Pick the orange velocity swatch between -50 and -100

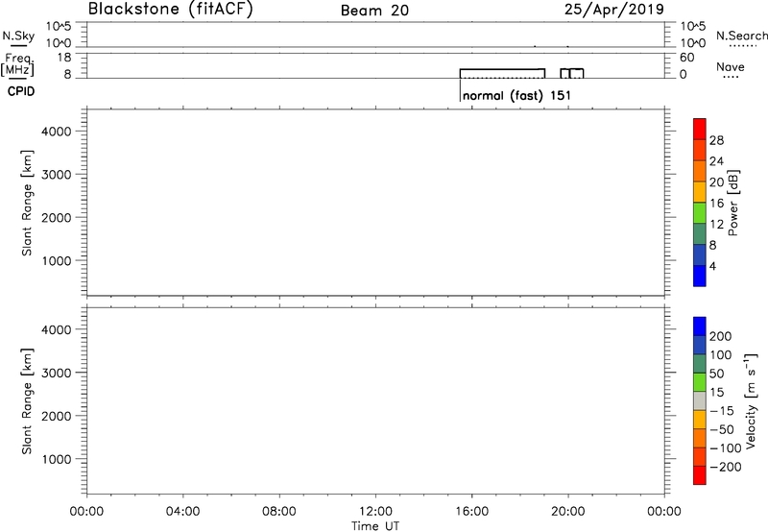pos(700,439)
